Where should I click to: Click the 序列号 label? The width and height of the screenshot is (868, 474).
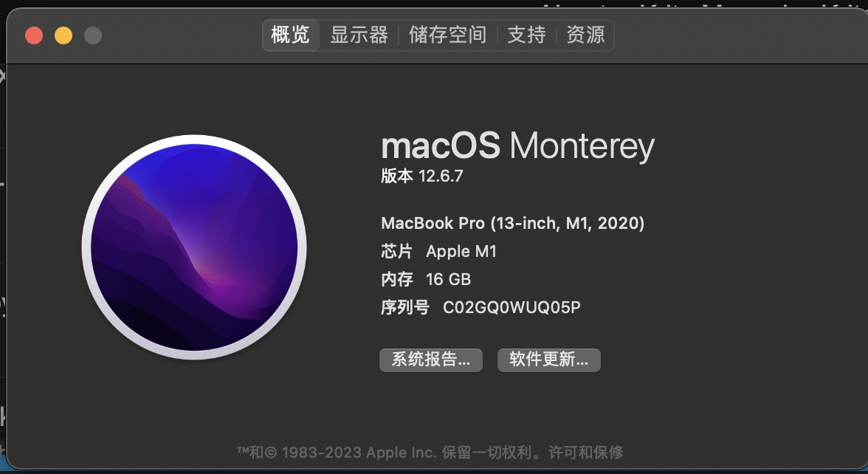coord(405,307)
